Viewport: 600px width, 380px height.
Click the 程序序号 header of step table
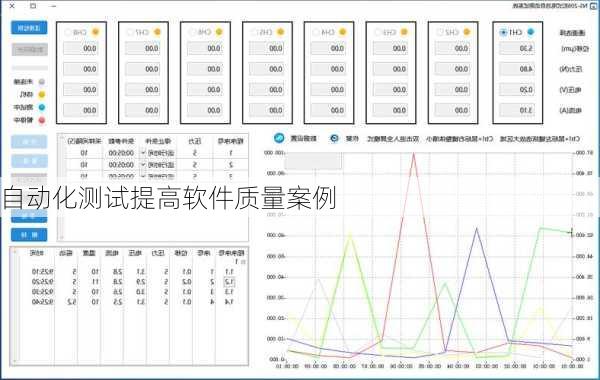(x=231, y=141)
